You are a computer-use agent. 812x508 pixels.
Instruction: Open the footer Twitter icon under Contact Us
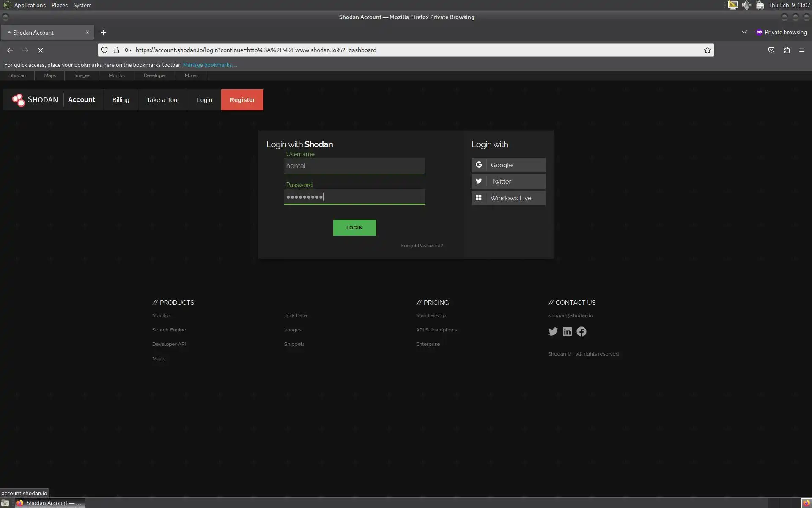tap(553, 331)
